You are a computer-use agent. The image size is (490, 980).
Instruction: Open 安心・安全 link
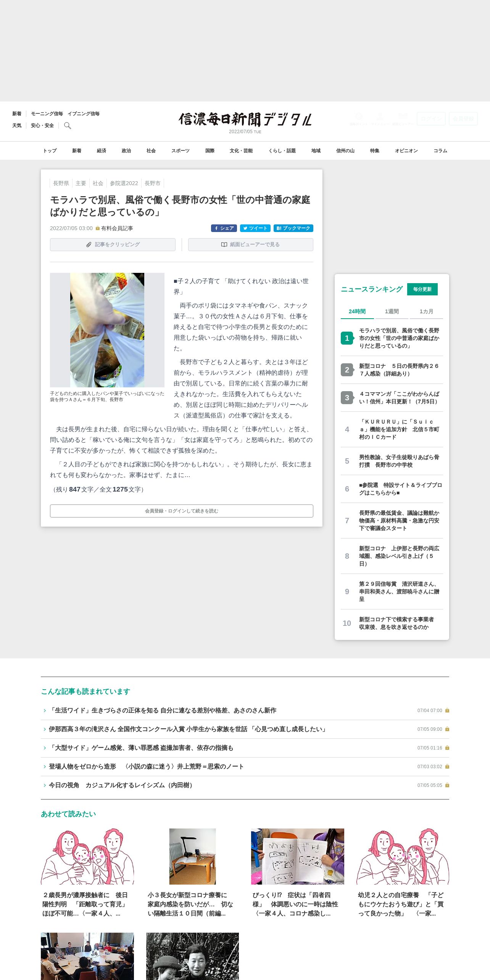pyautogui.click(x=42, y=126)
